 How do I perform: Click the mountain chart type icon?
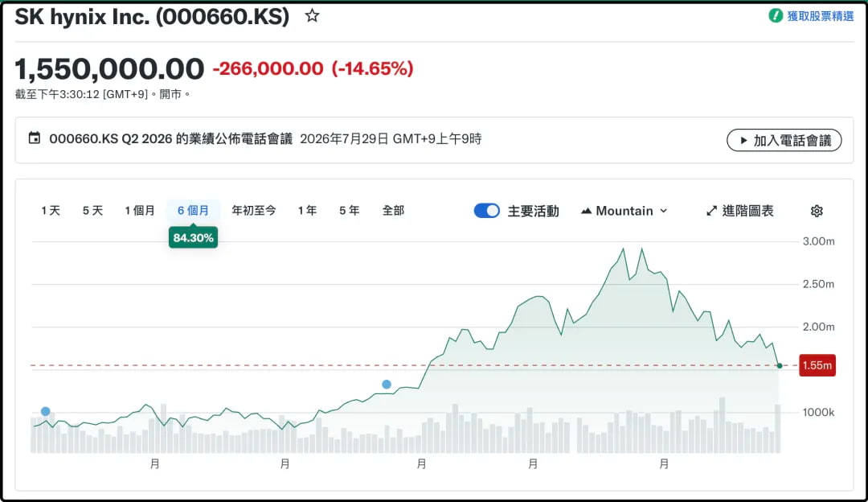point(586,211)
